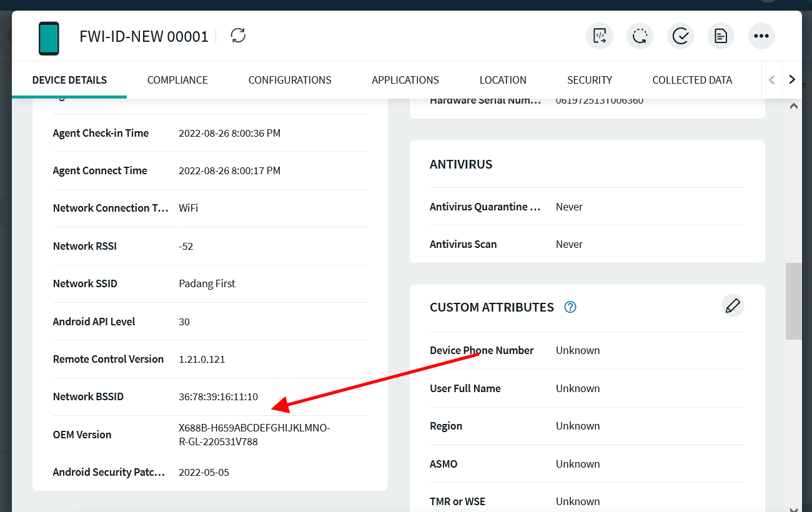
Task: Click the vertical scrollbar thumb
Action: tap(793, 301)
